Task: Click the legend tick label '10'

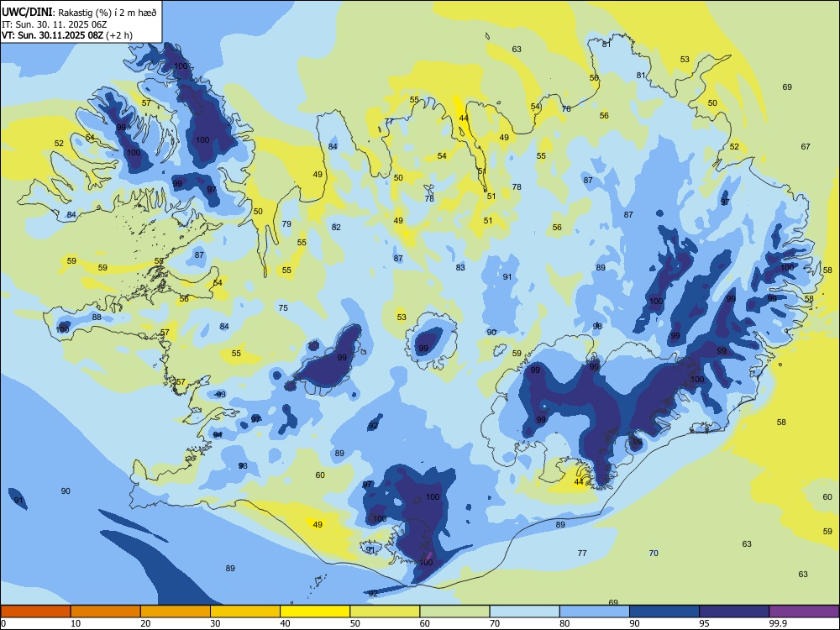Action: (76, 623)
